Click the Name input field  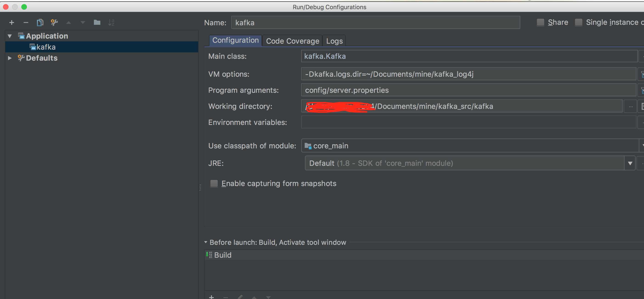[376, 23]
